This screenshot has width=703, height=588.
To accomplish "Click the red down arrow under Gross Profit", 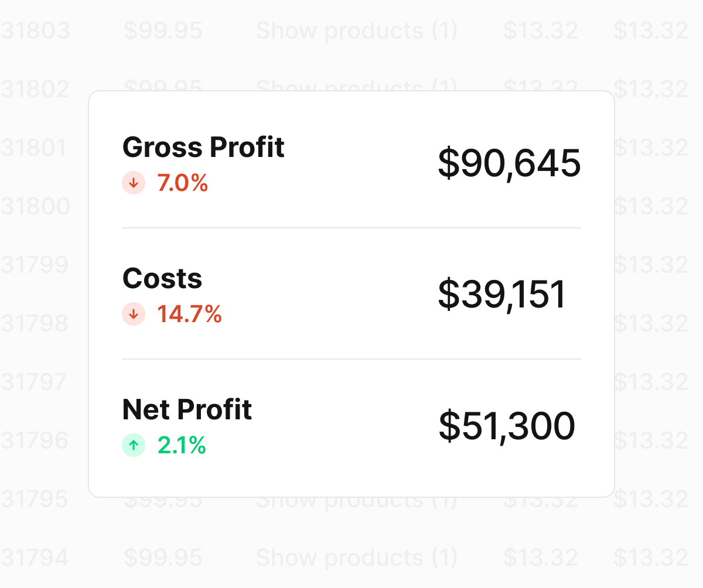I will (134, 183).
